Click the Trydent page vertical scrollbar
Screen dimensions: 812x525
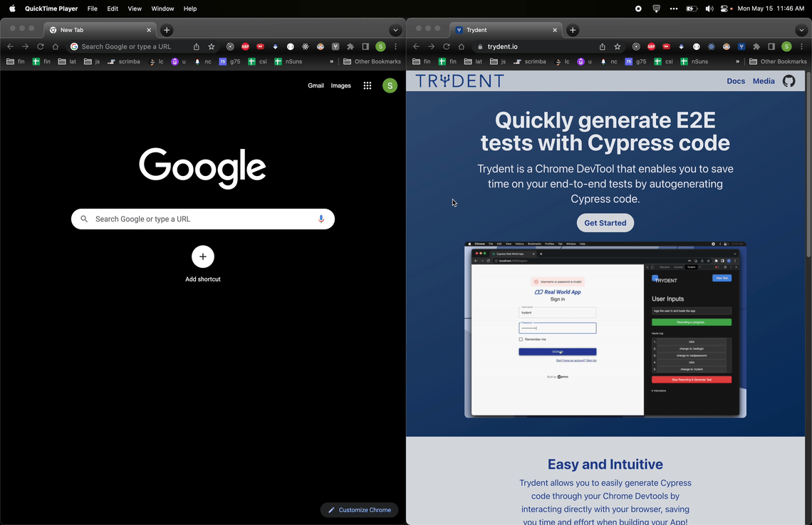pyautogui.click(x=808, y=165)
